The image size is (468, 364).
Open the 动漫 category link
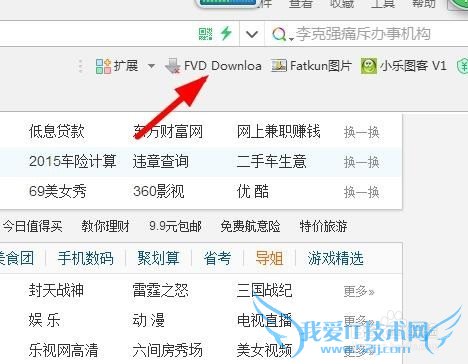[x=149, y=320]
